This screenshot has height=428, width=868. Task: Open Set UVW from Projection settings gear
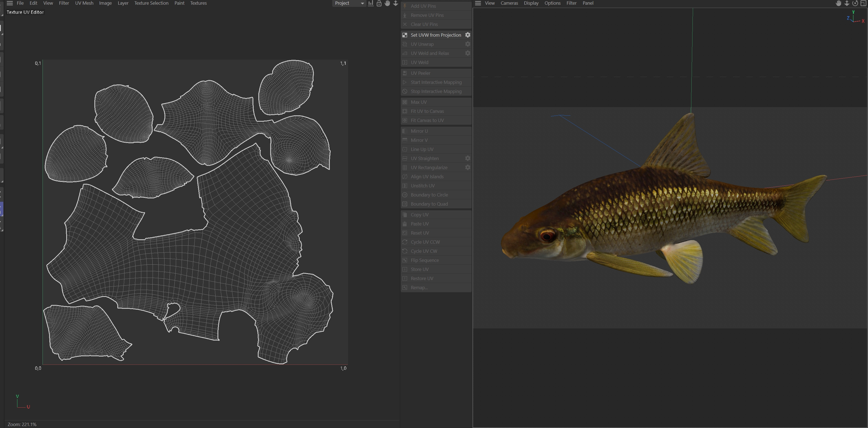click(x=468, y=35)
